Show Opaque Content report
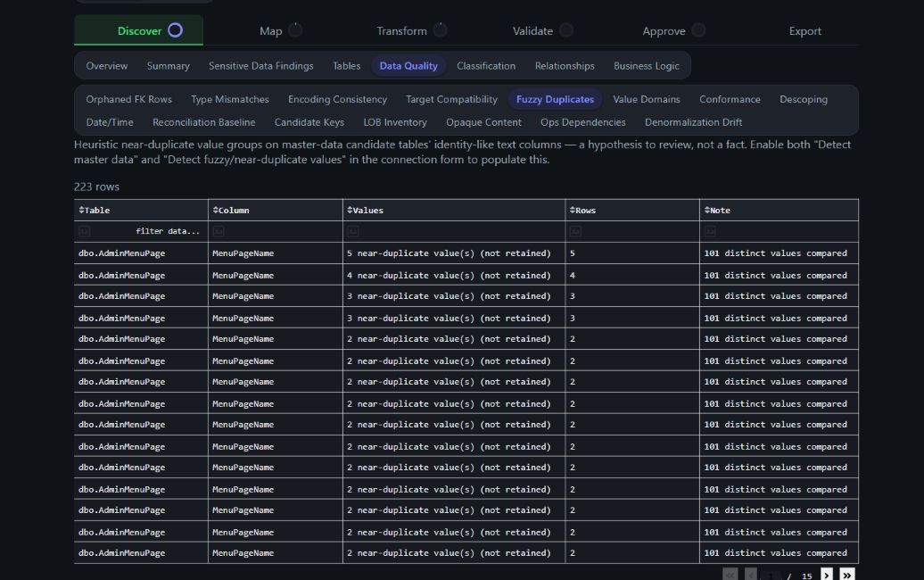924x580 pixels. click(483, 122)
